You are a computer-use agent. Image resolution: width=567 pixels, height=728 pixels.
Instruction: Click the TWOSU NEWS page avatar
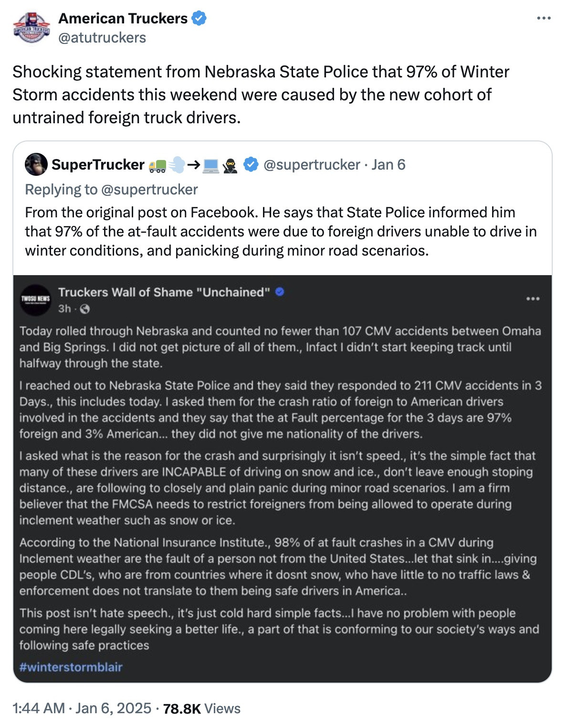pyautogui.click(x=35, y=300)
